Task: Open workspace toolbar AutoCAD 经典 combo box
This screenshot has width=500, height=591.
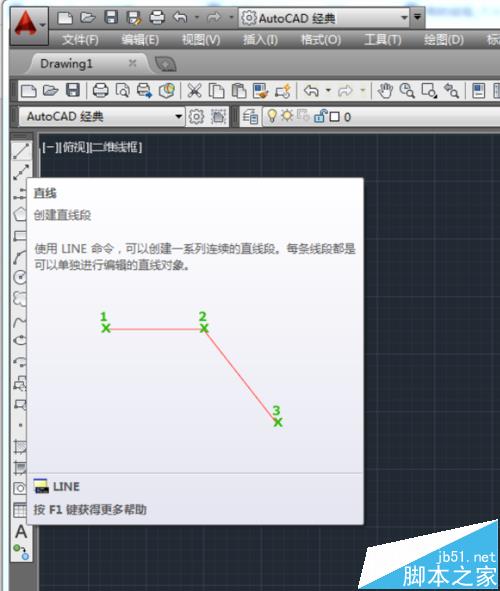Action: 102,116
